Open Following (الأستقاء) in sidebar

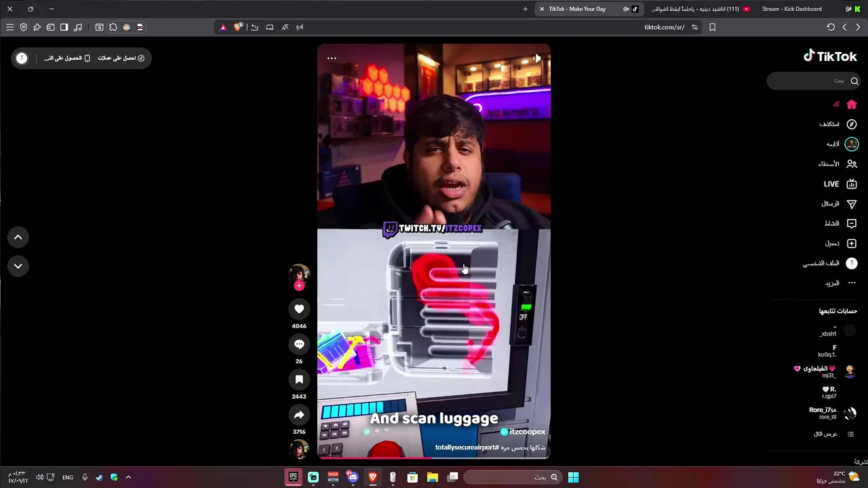[838, 164]
